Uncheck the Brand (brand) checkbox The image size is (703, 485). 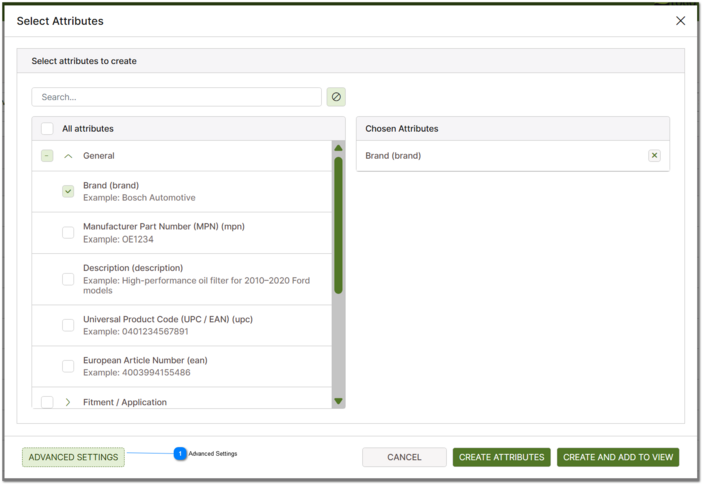pos(68,191)
